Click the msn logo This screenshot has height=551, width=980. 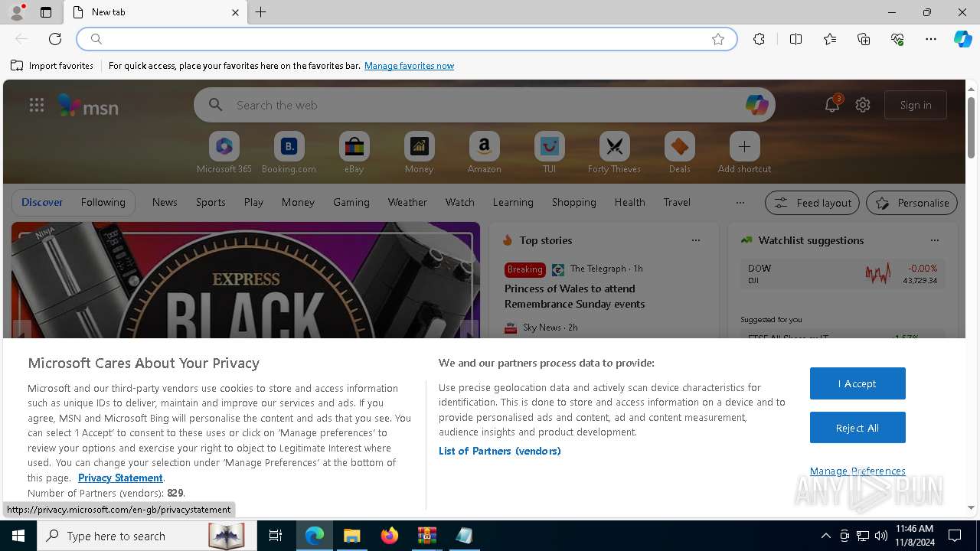click(88, 106)
